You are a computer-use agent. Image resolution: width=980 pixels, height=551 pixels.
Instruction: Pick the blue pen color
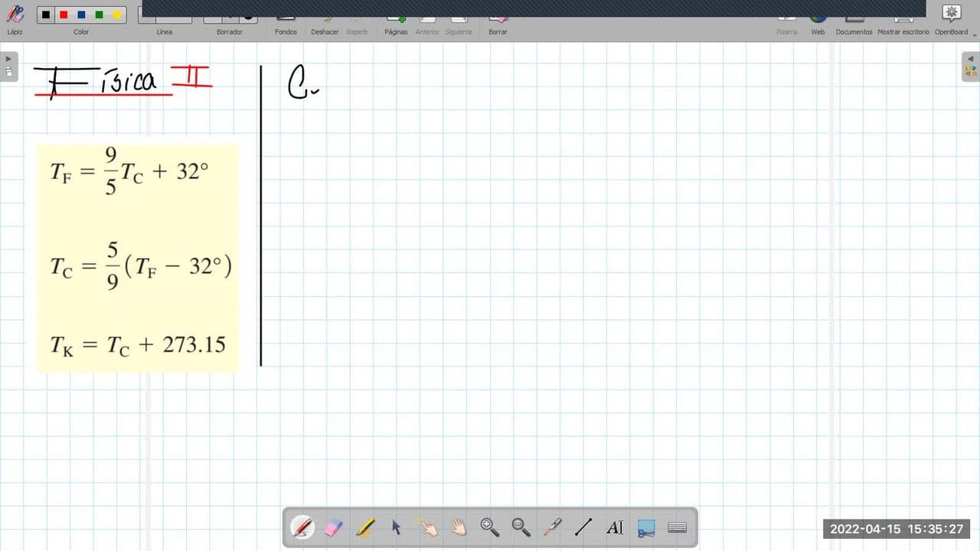pos(81,15)
